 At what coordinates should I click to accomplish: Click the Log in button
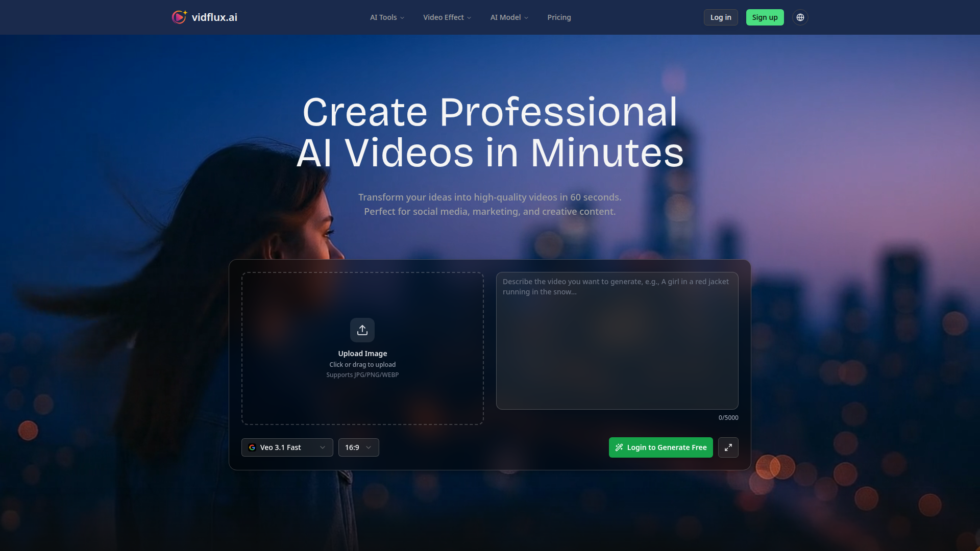720,17
